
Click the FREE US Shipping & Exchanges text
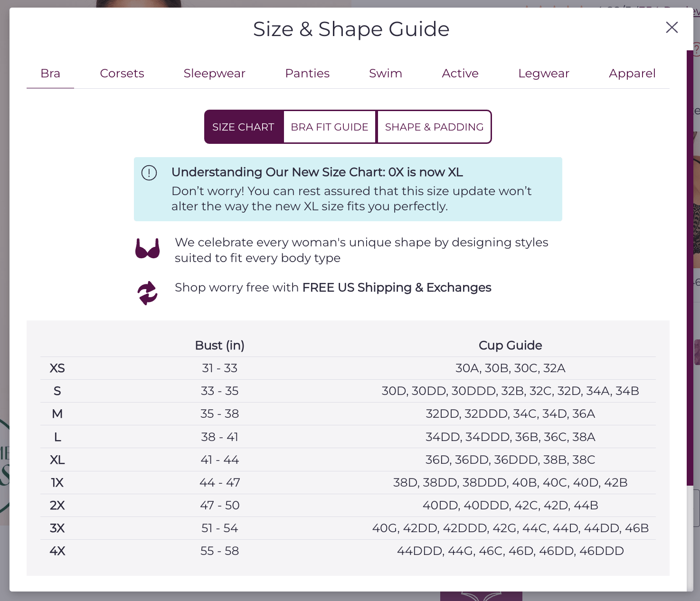click(x=397, y=288)
